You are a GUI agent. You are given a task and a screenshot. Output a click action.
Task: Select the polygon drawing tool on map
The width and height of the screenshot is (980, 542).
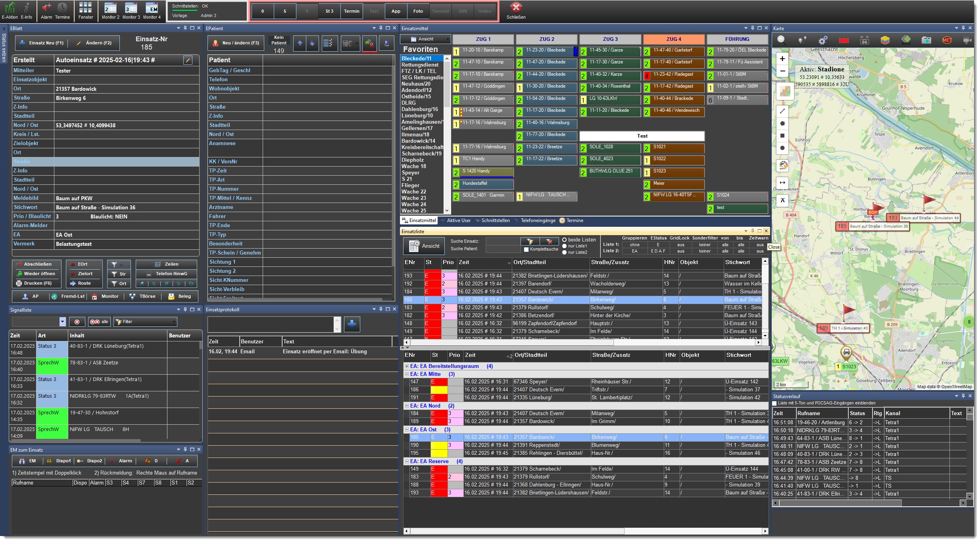[782, 123]
